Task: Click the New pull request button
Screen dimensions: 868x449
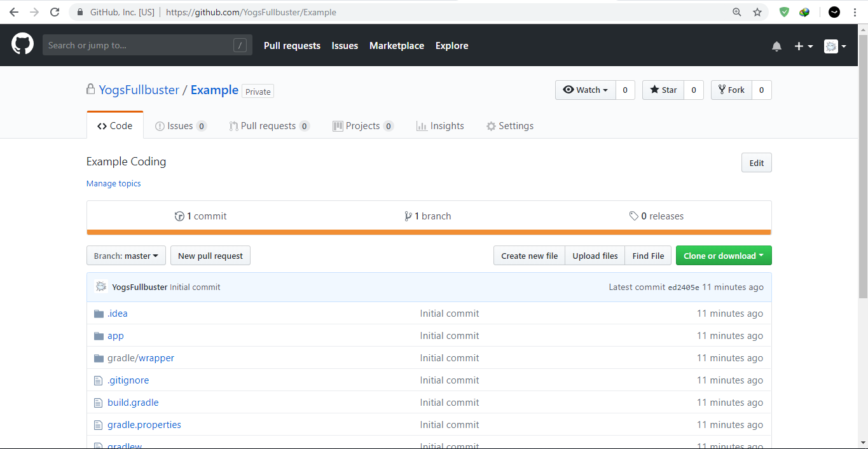Action: coord(210,256)
